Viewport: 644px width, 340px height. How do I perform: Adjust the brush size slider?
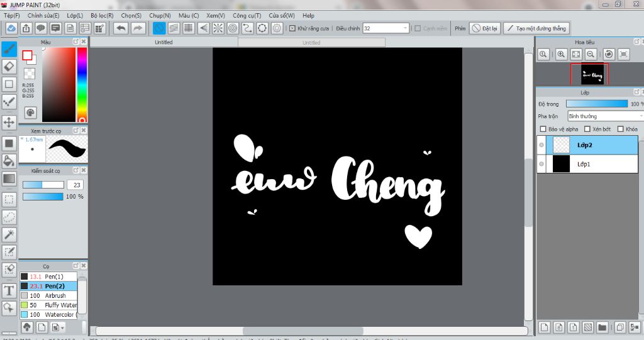point(43,185)
